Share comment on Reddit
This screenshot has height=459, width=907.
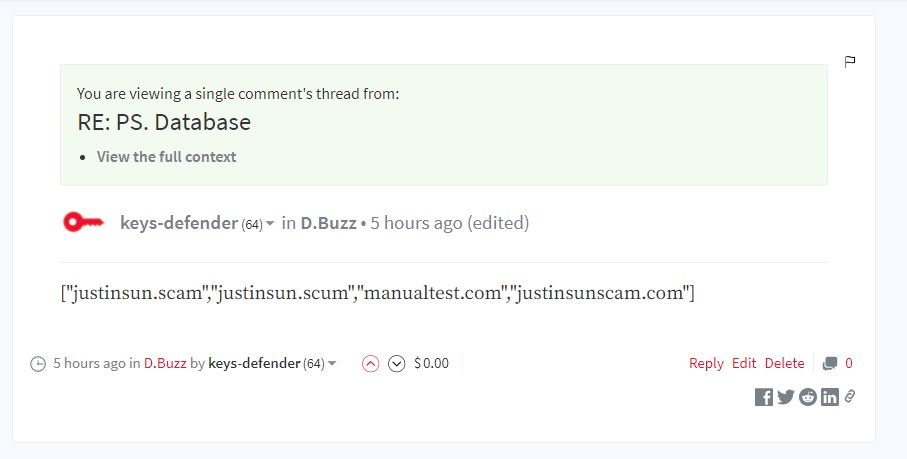pos(808,397)
